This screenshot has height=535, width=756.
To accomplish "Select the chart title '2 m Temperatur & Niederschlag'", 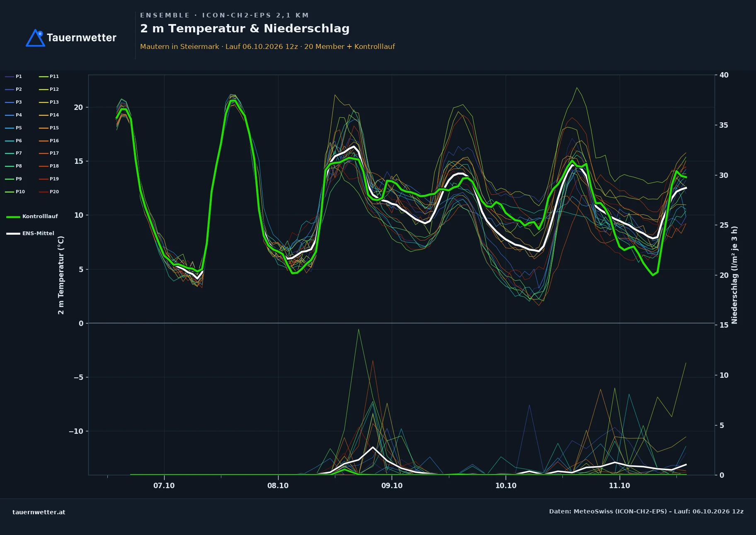I will (x=245, y=29).
